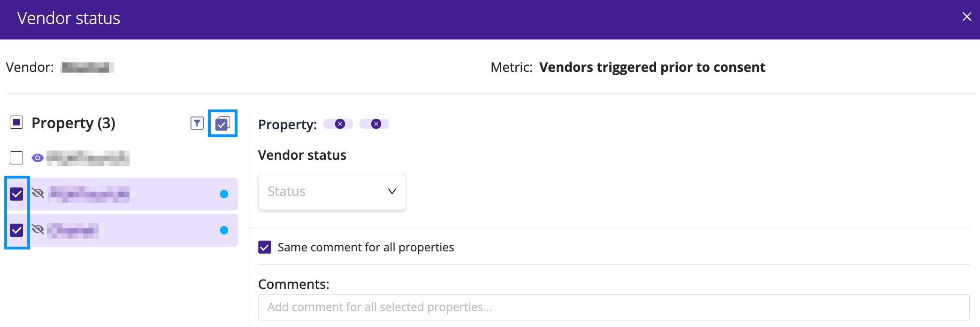Image resolution: width=980 pixels, height=327 pixels.
Task: Check the first property's checkbox
Action: [16, 158]
